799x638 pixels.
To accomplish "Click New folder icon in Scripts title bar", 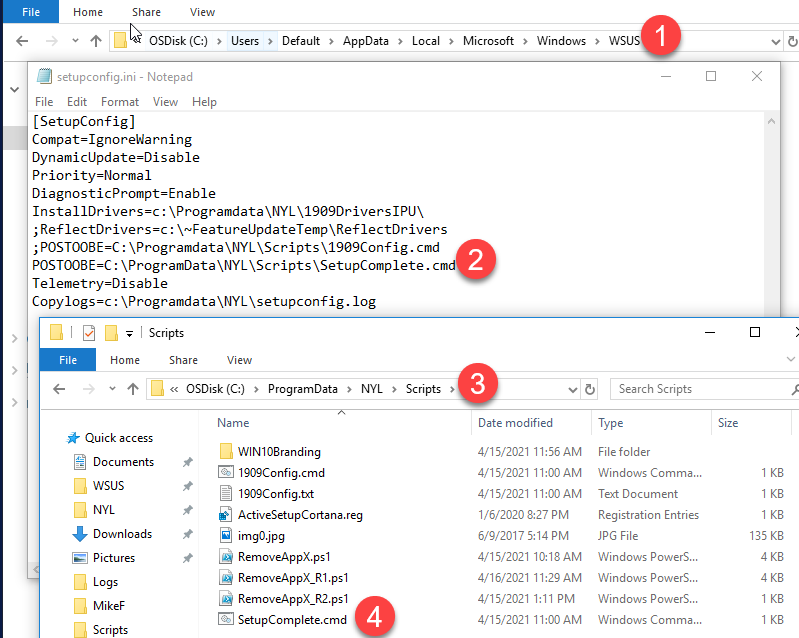I will (x=111, y=333).
